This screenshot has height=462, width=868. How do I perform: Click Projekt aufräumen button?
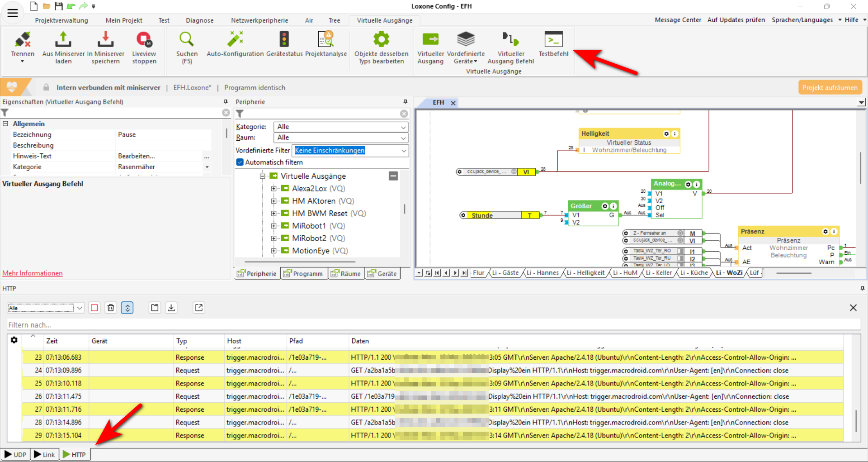(830, 87)
